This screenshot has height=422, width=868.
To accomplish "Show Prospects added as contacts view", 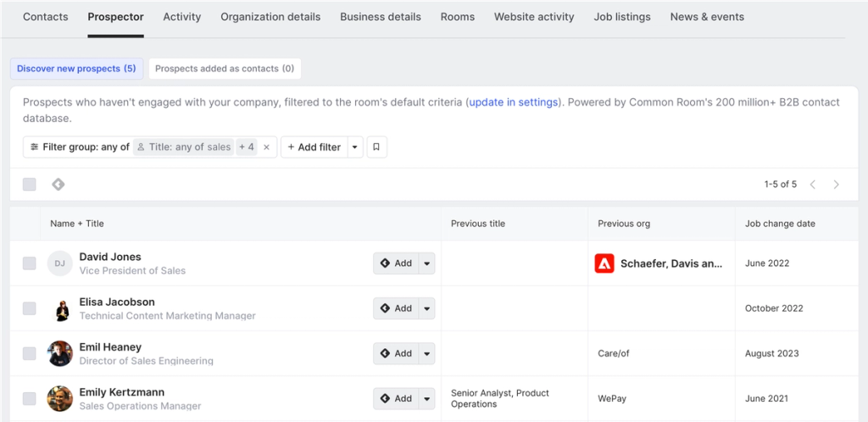I will point(225,69).
